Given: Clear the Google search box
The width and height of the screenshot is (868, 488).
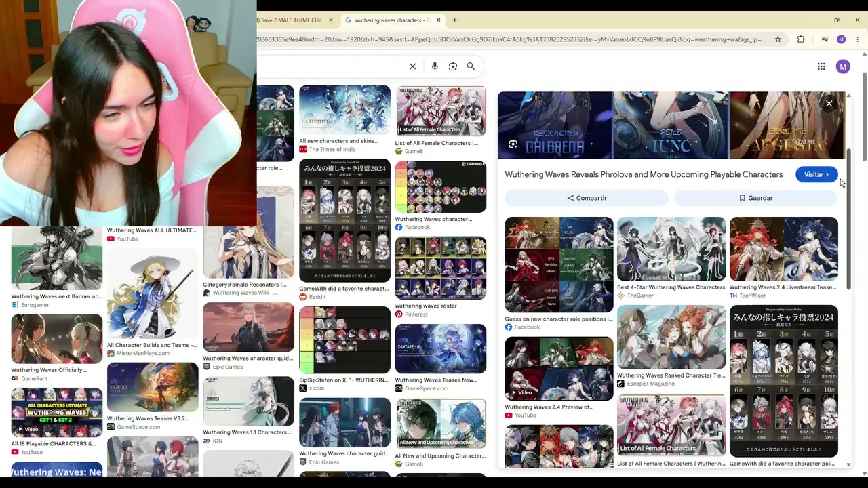Looking at the screenshot, I should coord(412,66).
